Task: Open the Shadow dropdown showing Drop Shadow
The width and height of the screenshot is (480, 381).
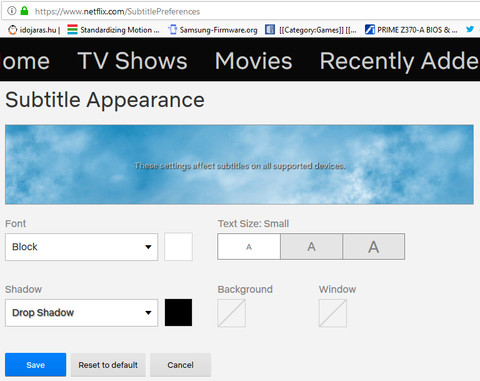Action: (x=81, y=313)
